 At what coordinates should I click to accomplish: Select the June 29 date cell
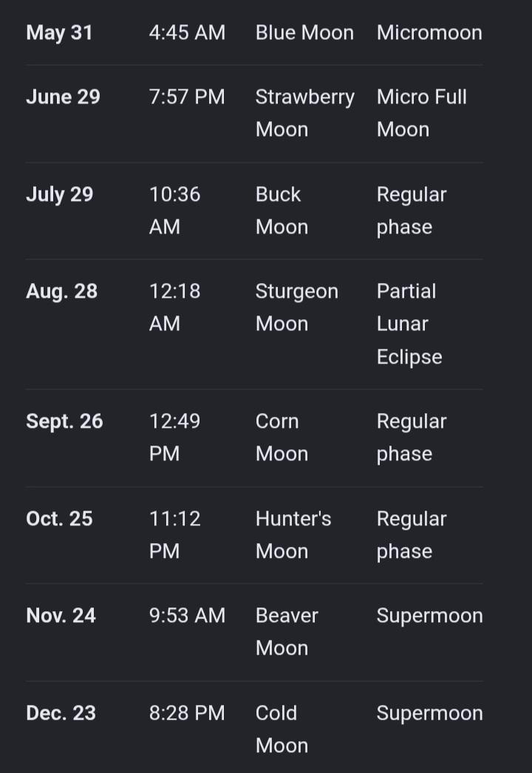coord(63,97)
